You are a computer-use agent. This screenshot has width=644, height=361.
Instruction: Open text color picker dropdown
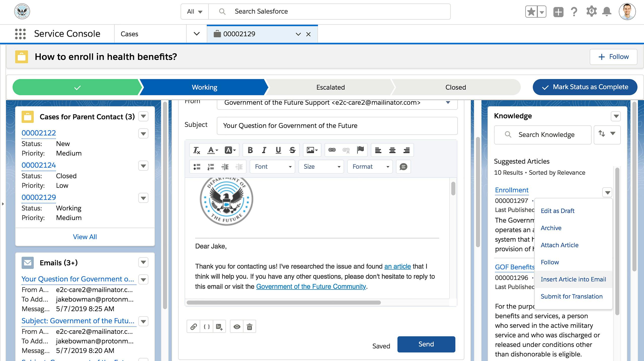[x=213, y=150]
